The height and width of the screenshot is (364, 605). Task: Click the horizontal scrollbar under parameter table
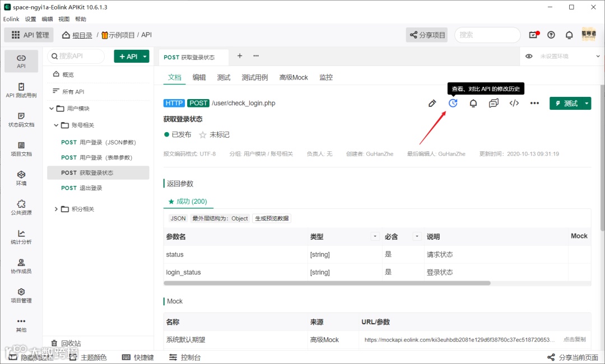coord(327,283)
